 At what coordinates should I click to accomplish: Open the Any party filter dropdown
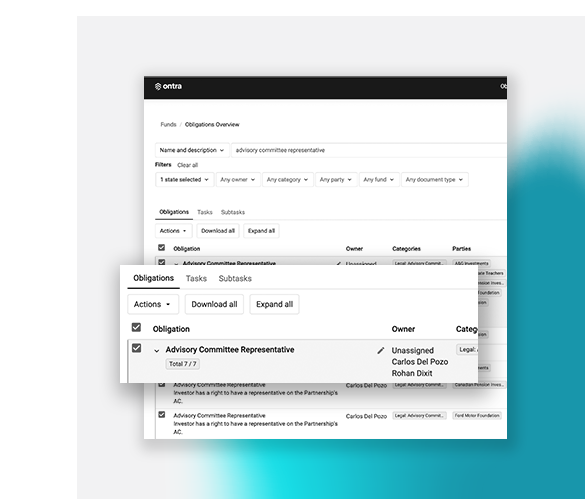coord(336,180)
